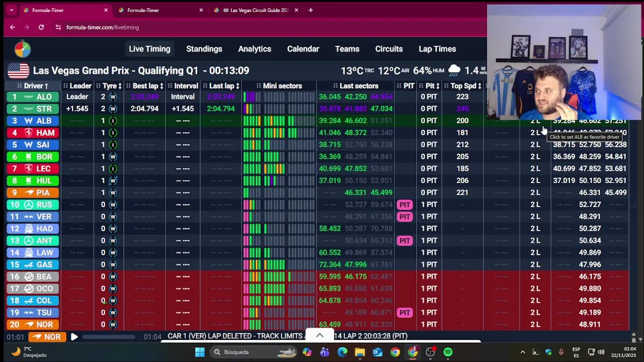Click the rain cloud weather icon
Screen dimensions: 644x362
tap(454, 70)
